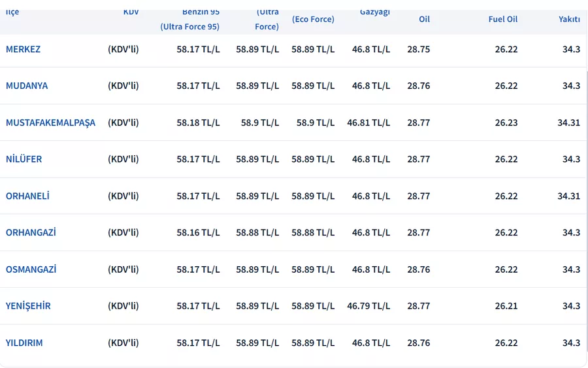Select the NİLÜFER district link
Image resolution: width=588 pixels, height=368 pixels.
click(24, 159)
